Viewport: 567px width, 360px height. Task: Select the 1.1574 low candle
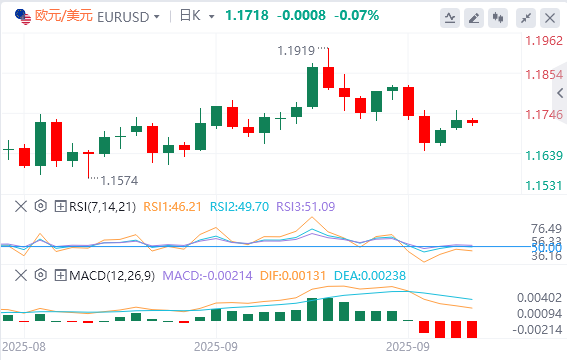88,164
